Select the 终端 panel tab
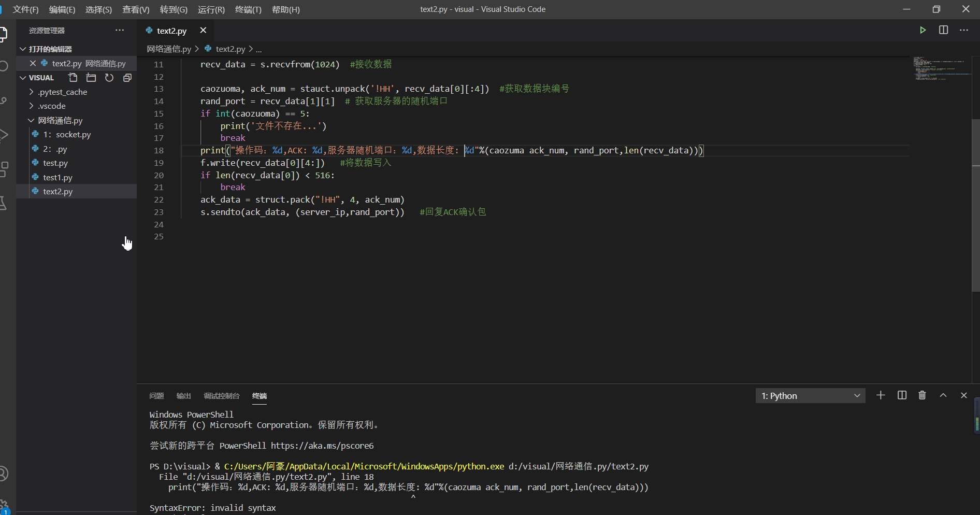The image size is (980, 515). pyautogui.click(x=260, y=396)
